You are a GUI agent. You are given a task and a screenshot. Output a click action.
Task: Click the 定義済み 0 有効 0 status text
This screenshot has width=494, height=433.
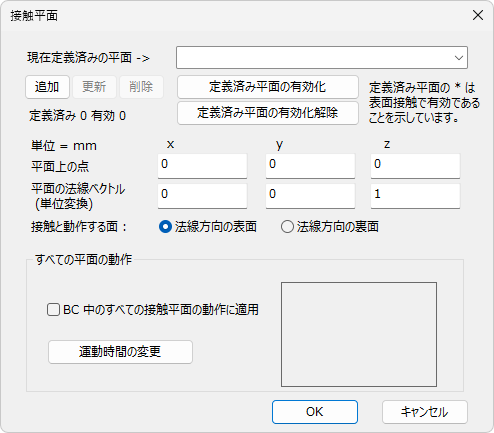click(78, 116)
